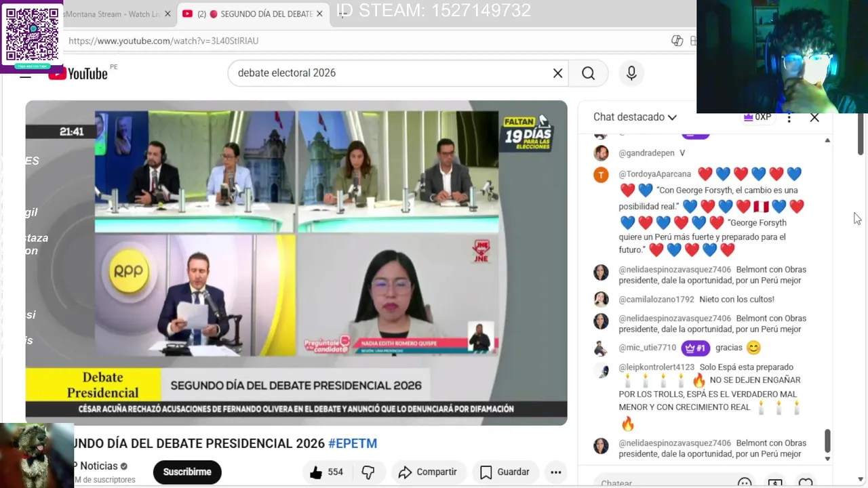Image resolution: width=868 pixels, height=488 pixels.
Task: Close the live chat panel
Action: pyautogui.click(x=814, y=117)
